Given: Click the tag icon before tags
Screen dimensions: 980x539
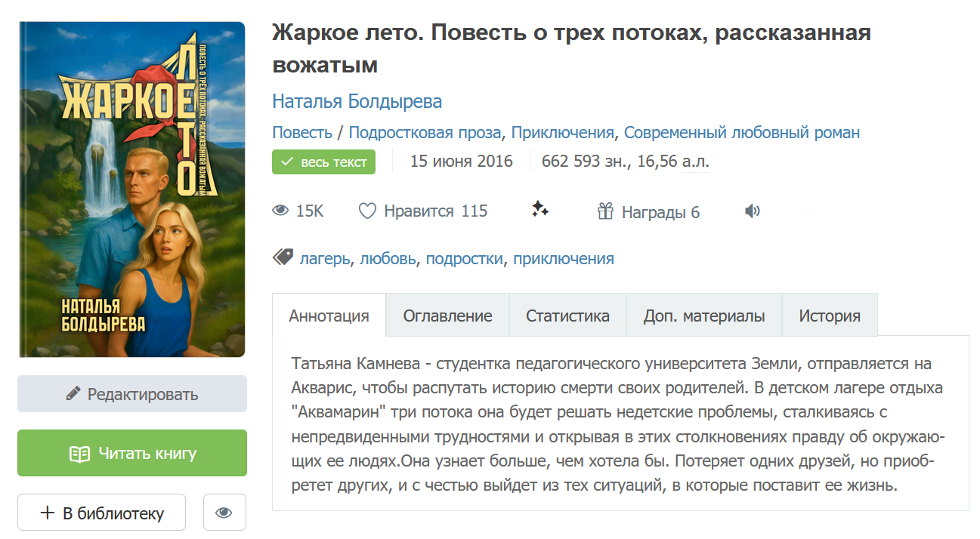Looking at the screenshot, I should tap(283, 258).
